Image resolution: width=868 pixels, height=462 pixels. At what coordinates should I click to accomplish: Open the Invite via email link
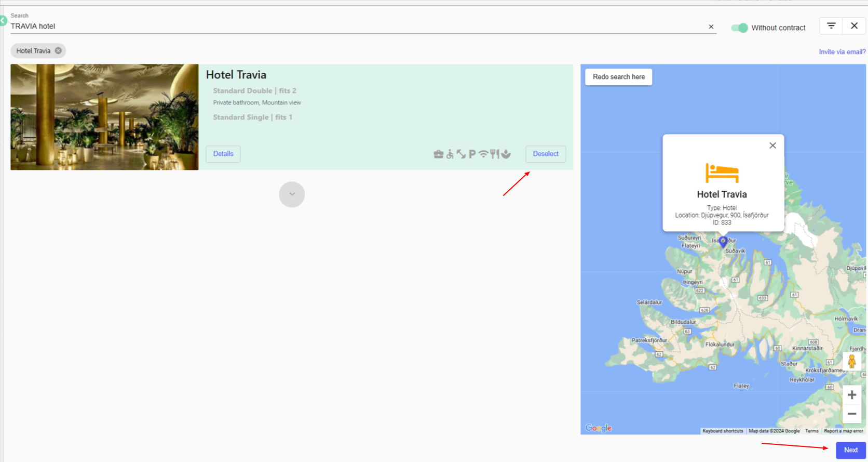842,52
